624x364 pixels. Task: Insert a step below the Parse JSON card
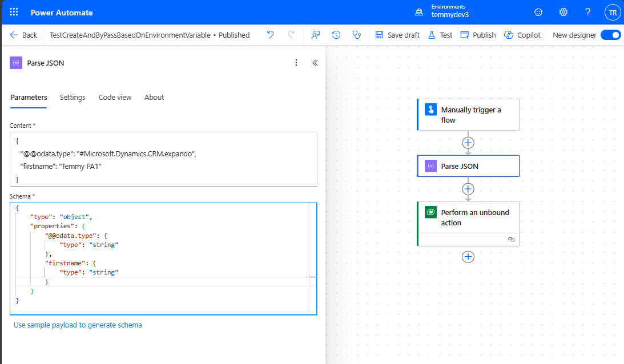tap(468, 189)
